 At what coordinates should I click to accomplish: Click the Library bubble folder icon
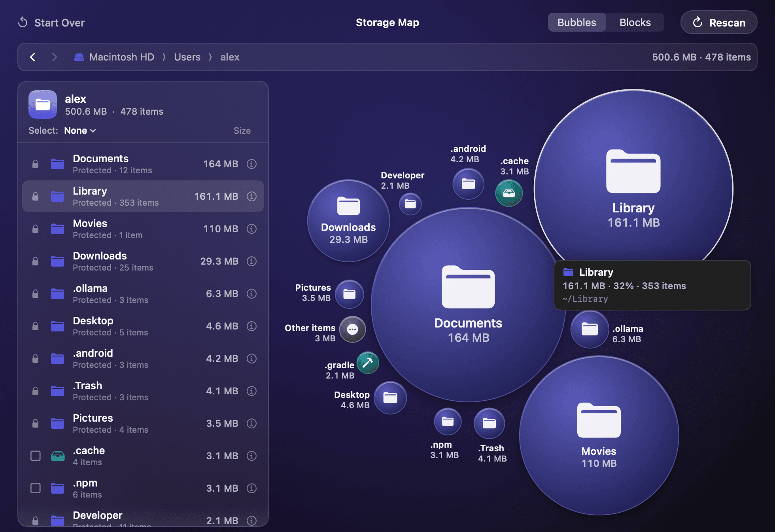pyautogui.click(x=633, y=171)
